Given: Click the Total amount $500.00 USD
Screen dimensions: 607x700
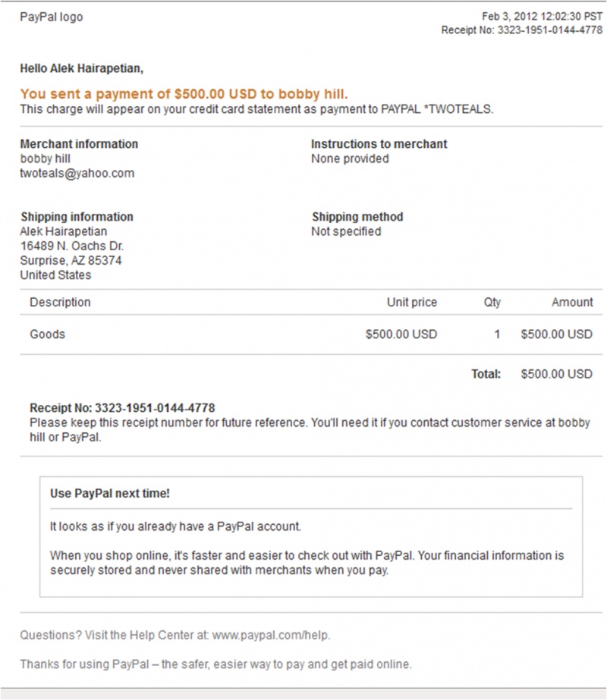Looking at the screenshot, I should click(x=556, y=374).
